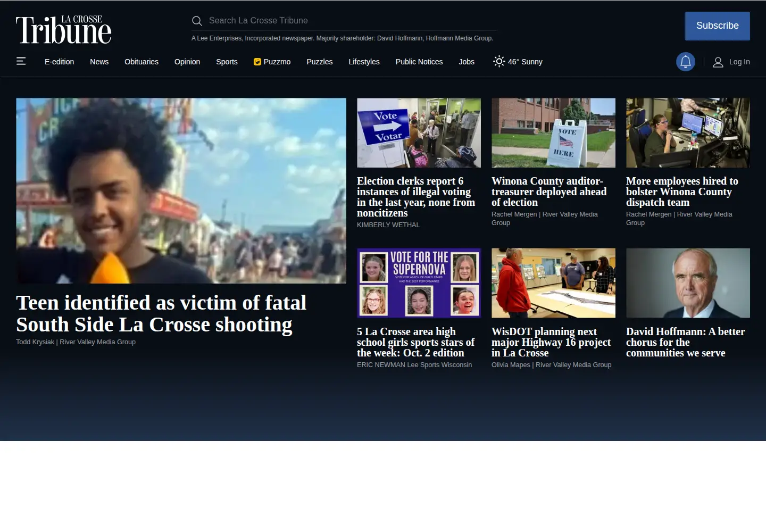Open the E-edition menu item

point(59,62)
